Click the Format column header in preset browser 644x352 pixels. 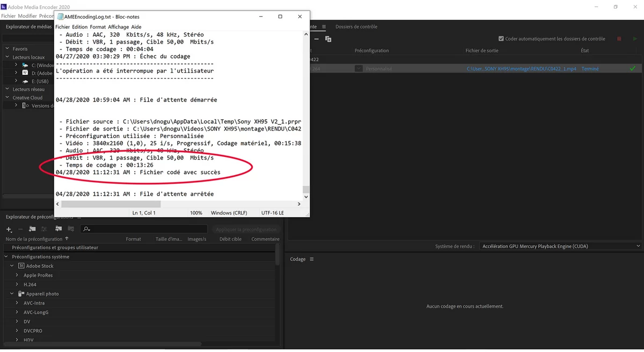pyautogui.click(x=133, y=239)
